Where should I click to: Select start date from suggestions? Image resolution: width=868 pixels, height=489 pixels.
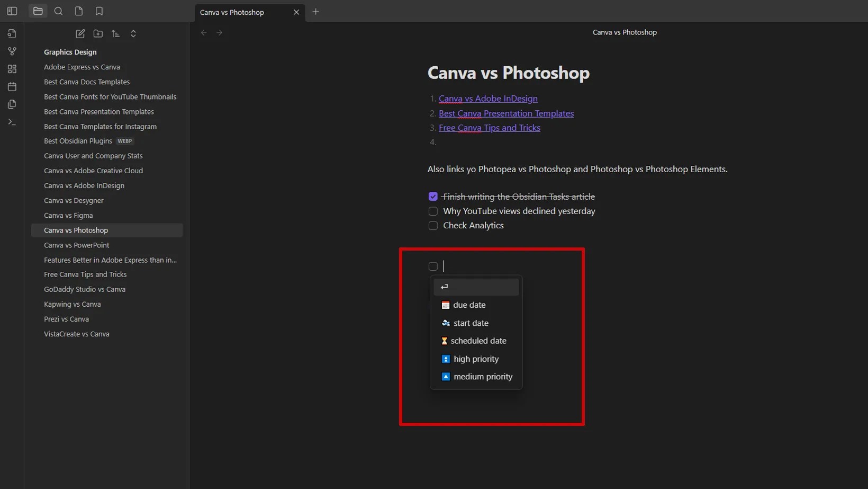coord(476,323)
